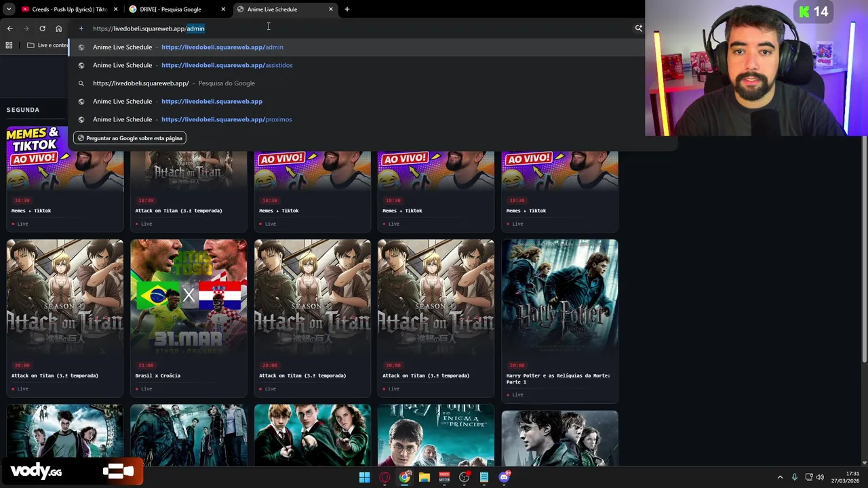Show hidden system tray icons
Screen dimensions: 868x488
pos(780,477)
